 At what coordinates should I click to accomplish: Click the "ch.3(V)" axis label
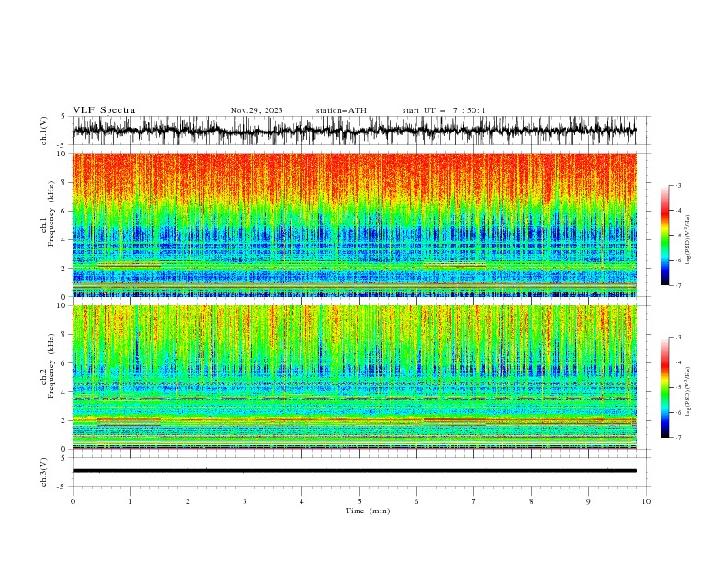[43, 472]
